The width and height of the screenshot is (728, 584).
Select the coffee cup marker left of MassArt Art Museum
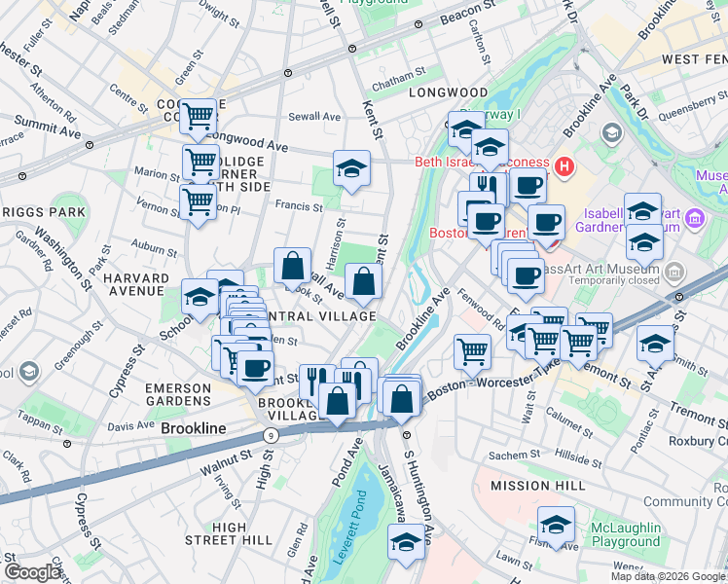(526, 277)
